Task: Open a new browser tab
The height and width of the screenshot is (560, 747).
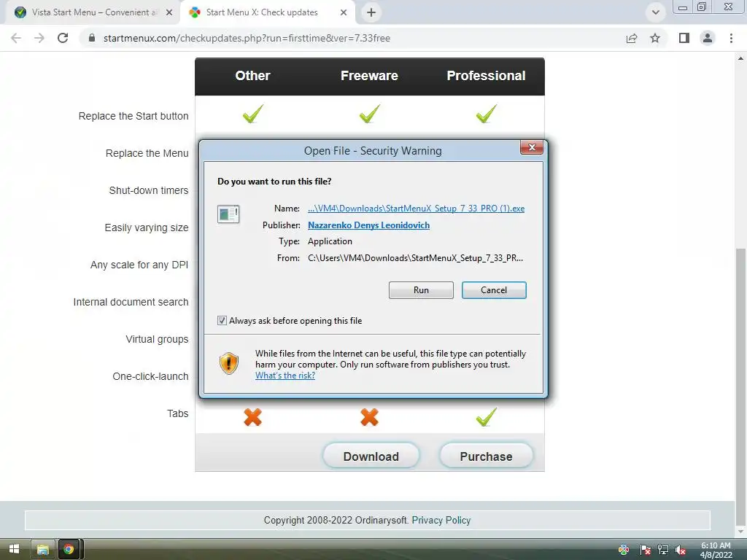Action: 371,12
